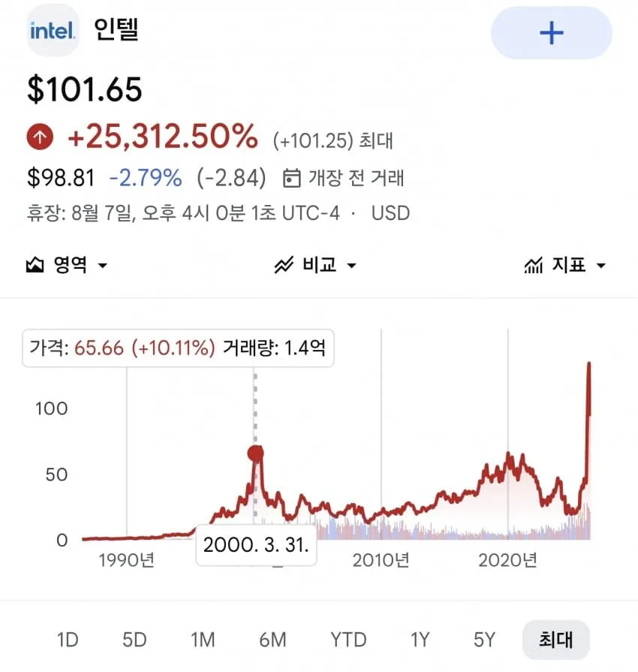Click the compare zigzag lines icon
The image size is (638, 672).
284,265
